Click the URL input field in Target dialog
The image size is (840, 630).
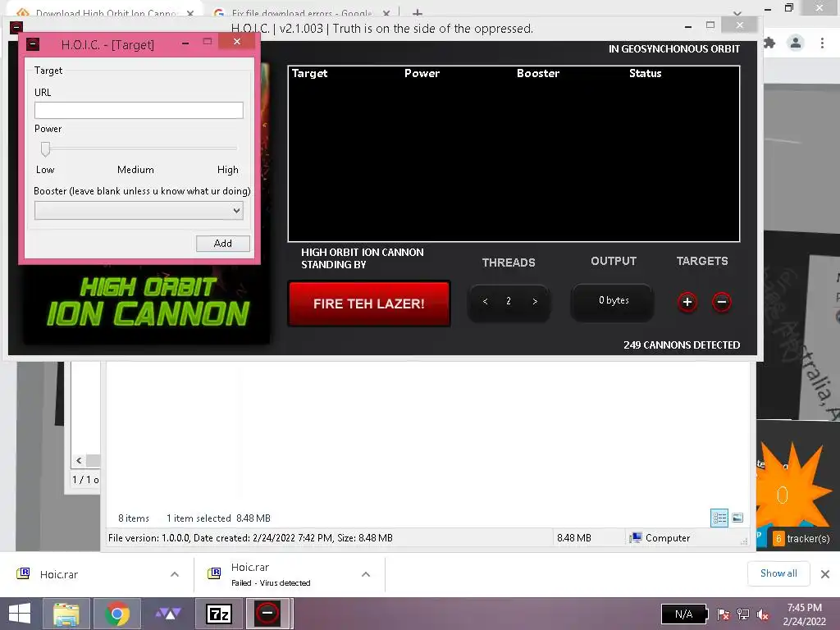pyautogui.click(x=139, y=111)
